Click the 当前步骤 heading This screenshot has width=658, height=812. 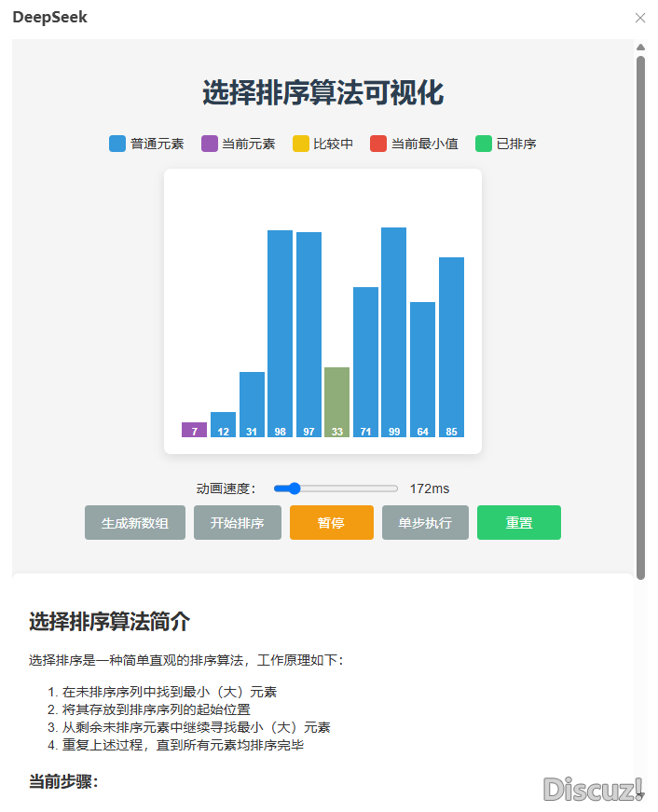coord(63,781)
